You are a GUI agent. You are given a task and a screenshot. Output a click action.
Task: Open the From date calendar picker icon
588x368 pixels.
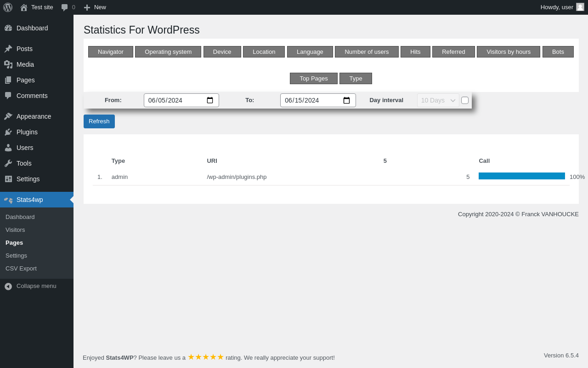tap(210, 100)
